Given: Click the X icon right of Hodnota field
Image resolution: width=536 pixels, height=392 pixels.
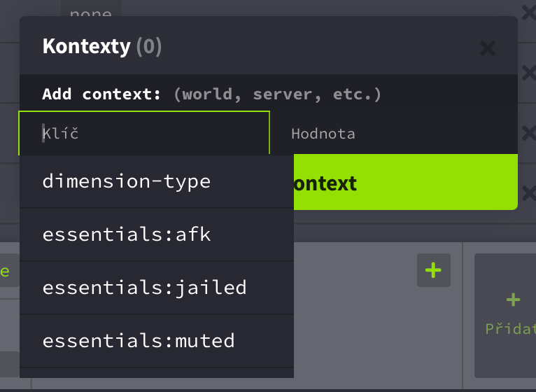Looking at the screenshot, I should click(x=529, y=133).
